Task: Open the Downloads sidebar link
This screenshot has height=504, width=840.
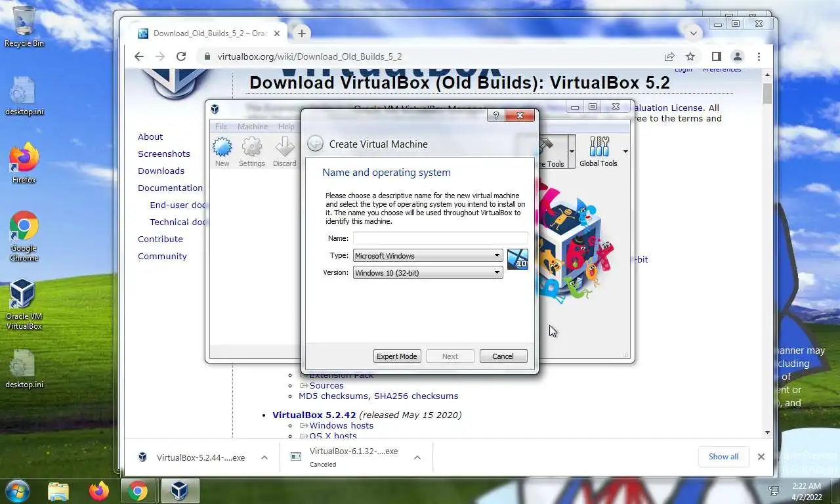Action: (x=161, y=171)
